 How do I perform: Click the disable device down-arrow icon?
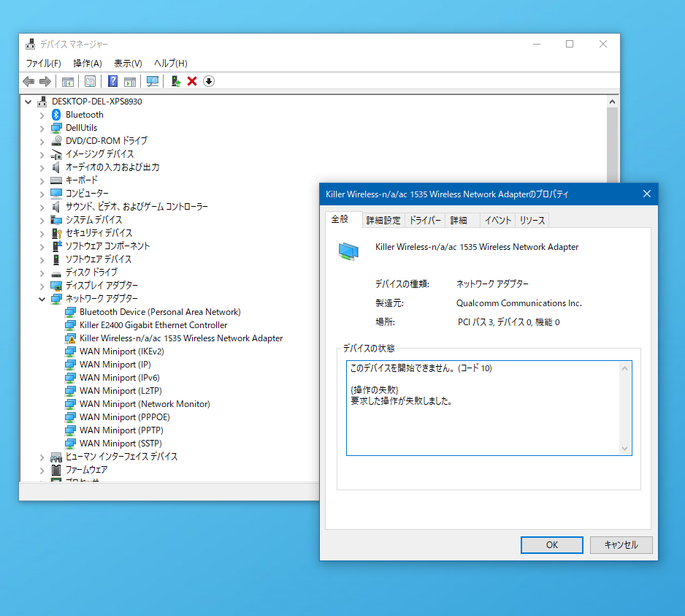click(x=209, y=81)
